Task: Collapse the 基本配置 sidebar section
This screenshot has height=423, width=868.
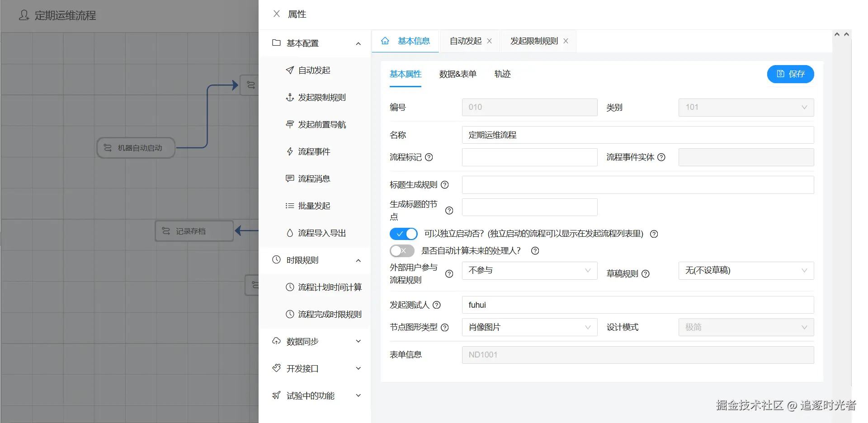Action: [x=316, y=43]
